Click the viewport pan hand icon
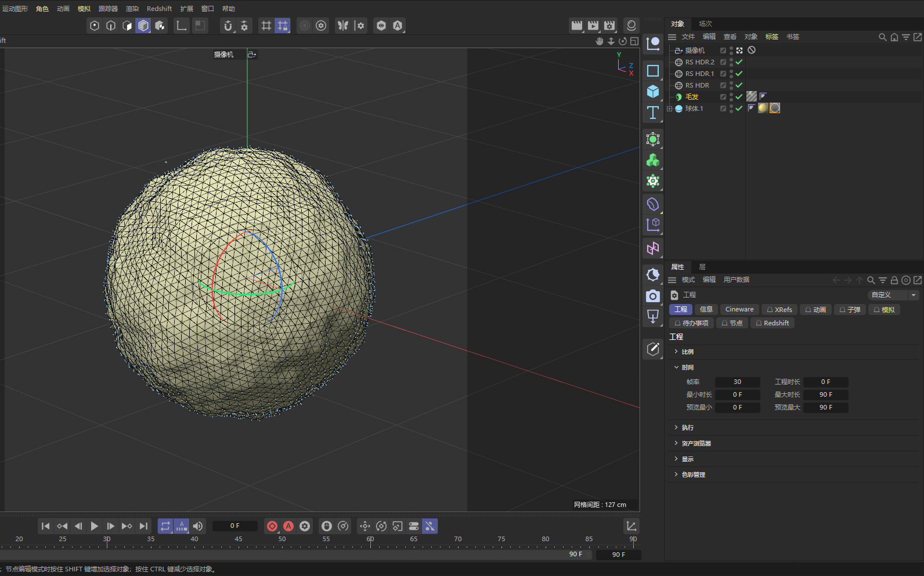924x576 pixels. click(x=600, y=41)
